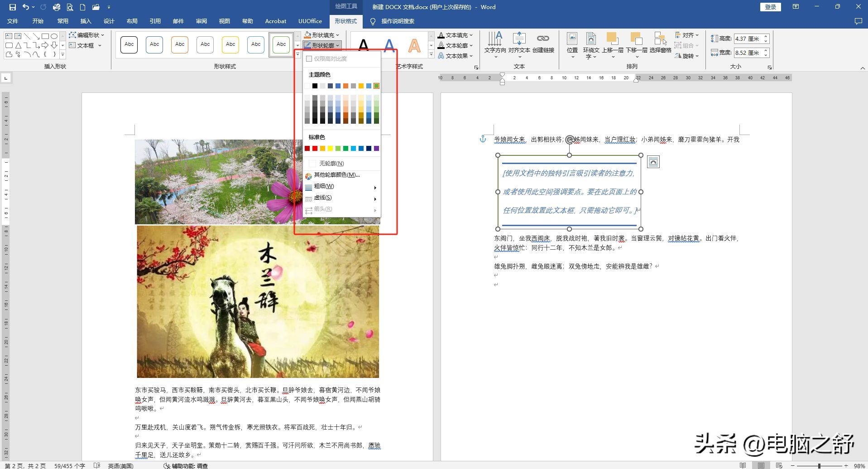Pick the rectangle shape in Insert Shapes
868x469 pixels.
pyautogui.click(x=45, y=36)
